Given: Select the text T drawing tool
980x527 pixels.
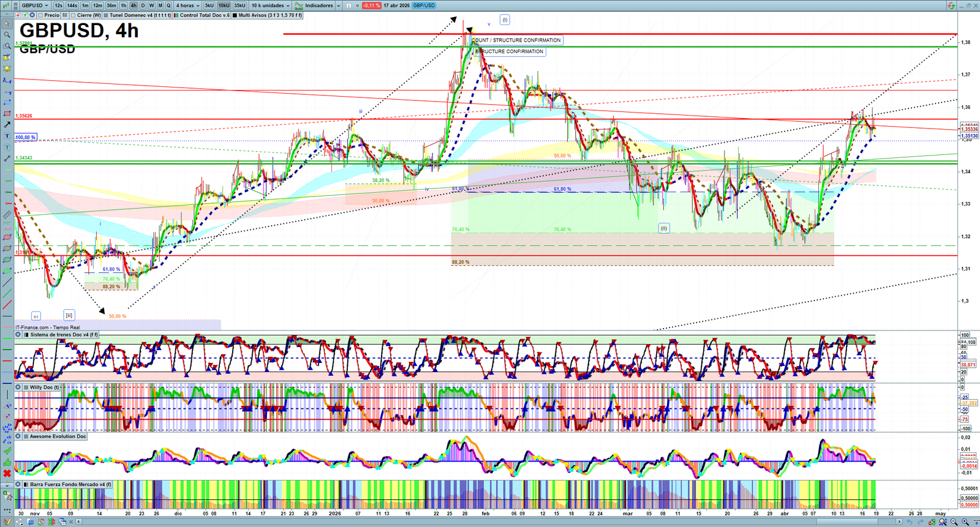Looking at the screenshot, I should 7,136.
